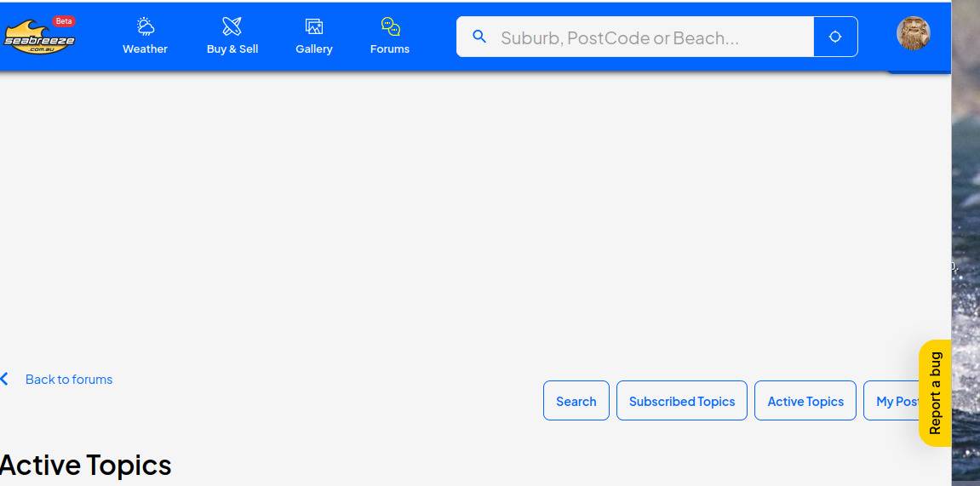Select the Buy & Sell menu label
This screenshot has height=486, width=980.
point(232,49)
